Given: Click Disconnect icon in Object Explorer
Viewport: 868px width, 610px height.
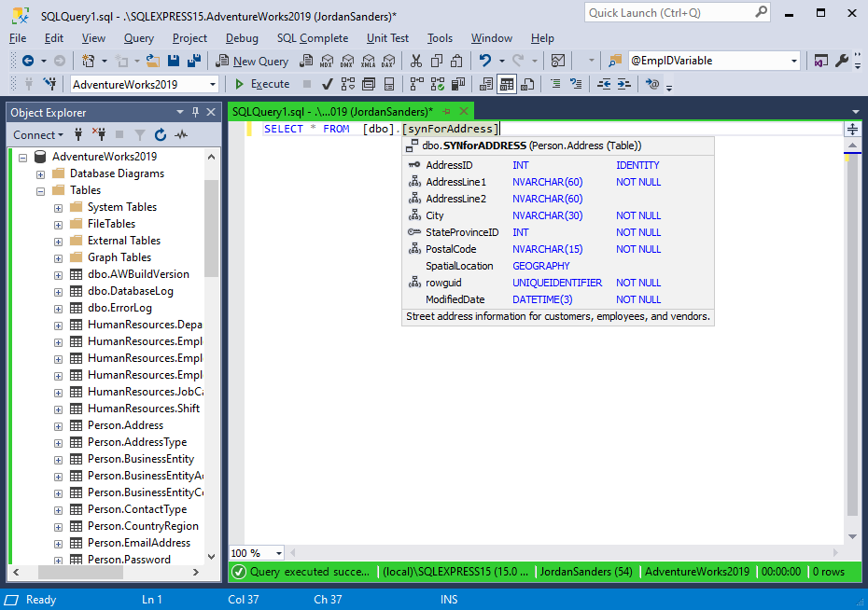Looking at the screenshot, I should click(99, 135).
